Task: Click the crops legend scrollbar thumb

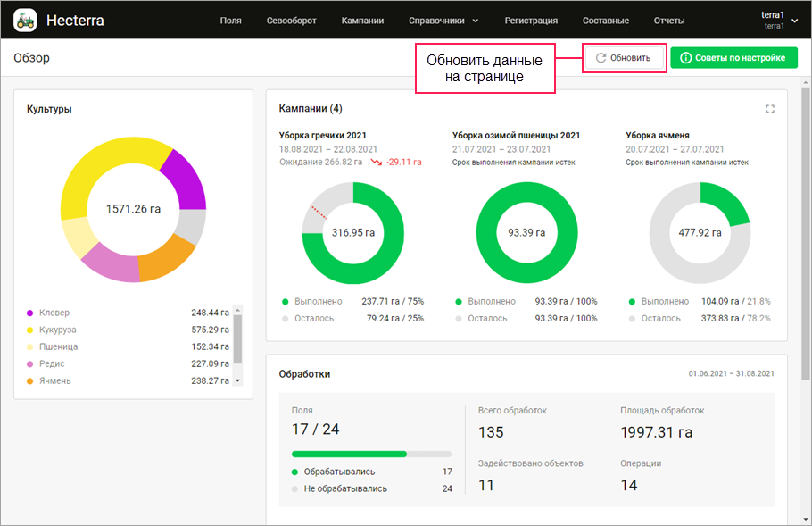Action: (x=237, y=339)
